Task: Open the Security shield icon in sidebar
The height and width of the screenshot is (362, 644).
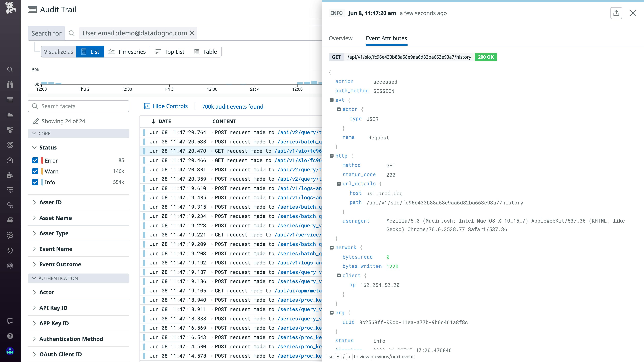Action: point(10,250)
